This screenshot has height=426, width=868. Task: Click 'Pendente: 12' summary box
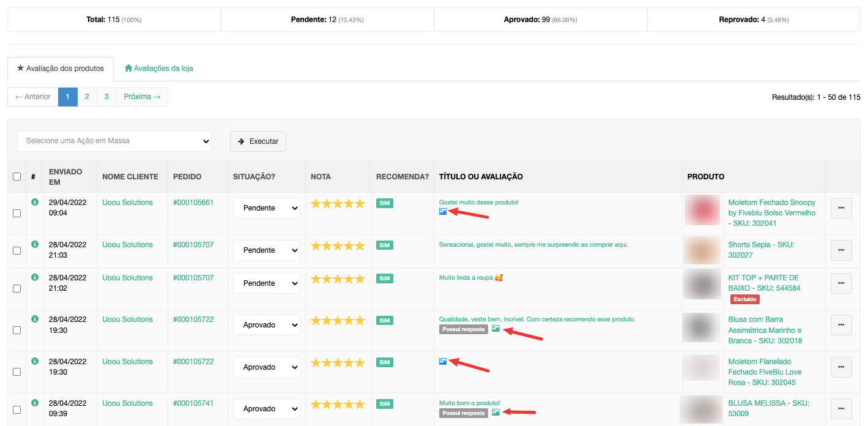(x=327, y=20)
